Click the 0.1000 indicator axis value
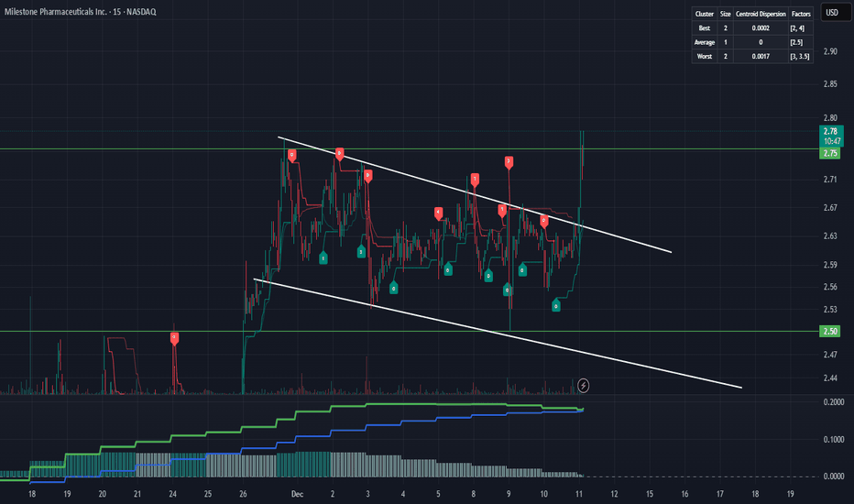 point(833,439)
